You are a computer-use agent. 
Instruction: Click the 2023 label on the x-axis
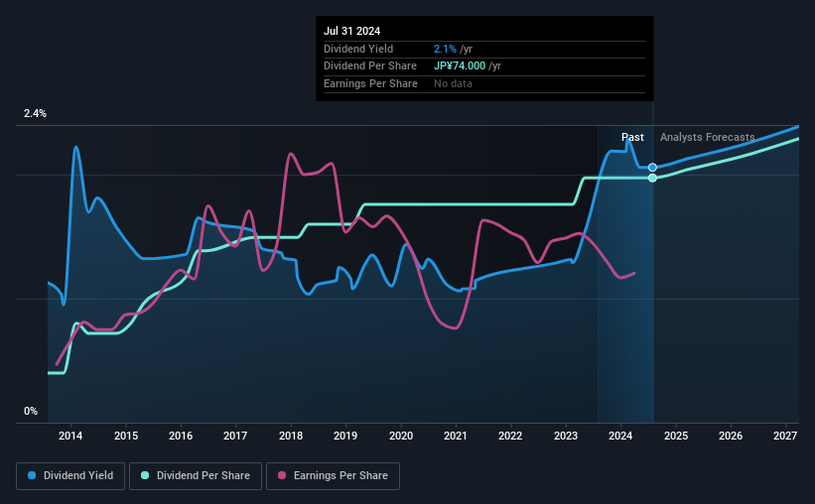[566, 436]
